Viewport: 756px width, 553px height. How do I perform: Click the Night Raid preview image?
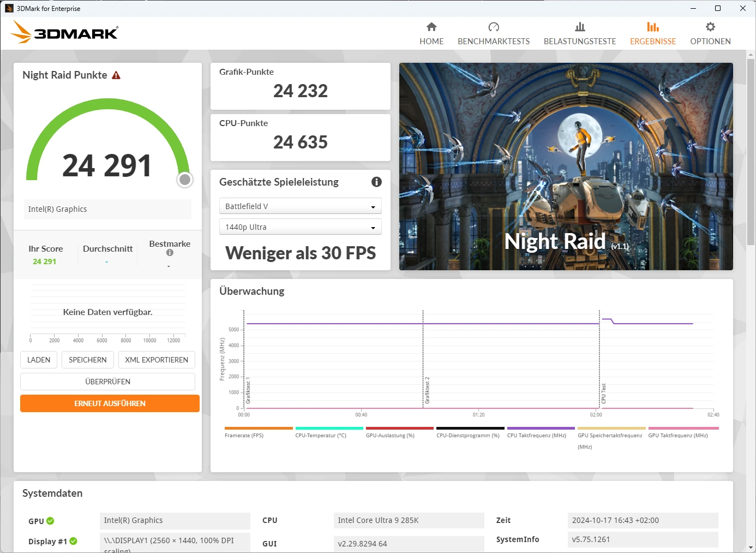[566, 166]
